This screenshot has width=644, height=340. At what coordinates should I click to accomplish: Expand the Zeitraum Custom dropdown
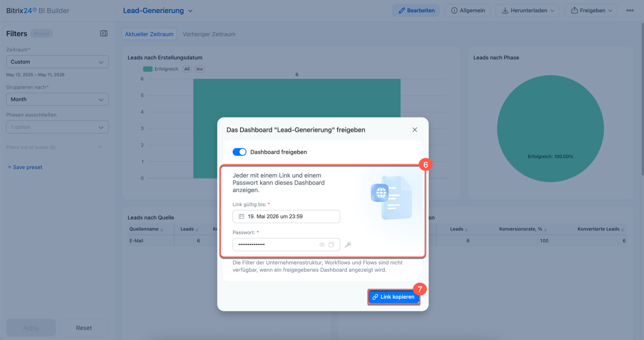pyautogui.click(x=57, y=62)
